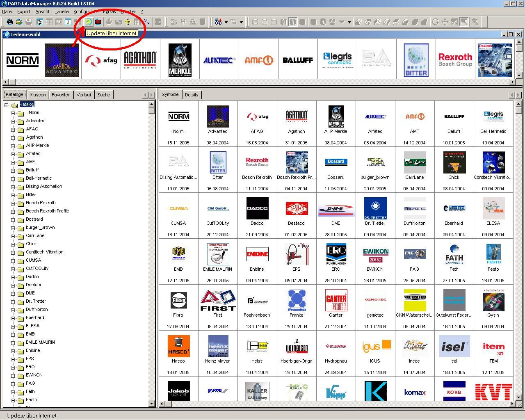
Task: Switch to the Favoriten tab
Action: coord(61,95)
